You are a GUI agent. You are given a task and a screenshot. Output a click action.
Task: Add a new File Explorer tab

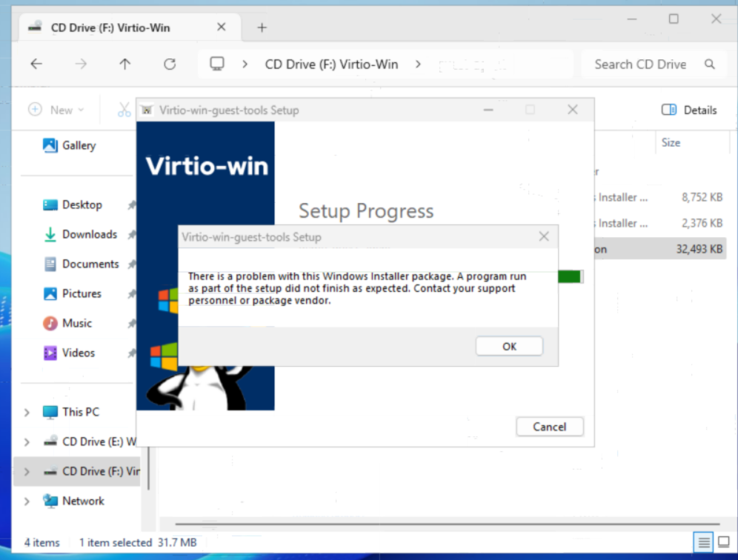click(x=262, y=27)
